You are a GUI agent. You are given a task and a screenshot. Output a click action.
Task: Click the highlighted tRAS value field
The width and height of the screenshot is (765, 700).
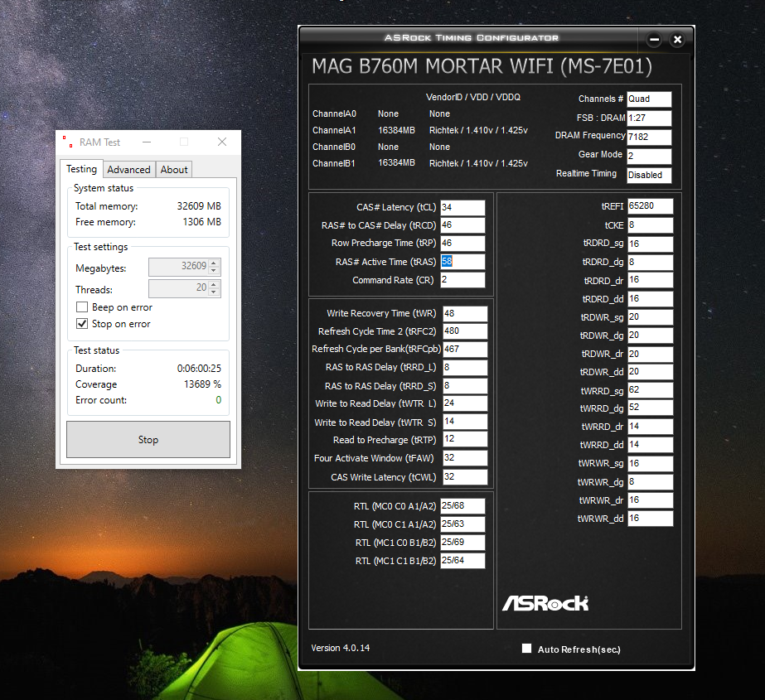(462, 262)
